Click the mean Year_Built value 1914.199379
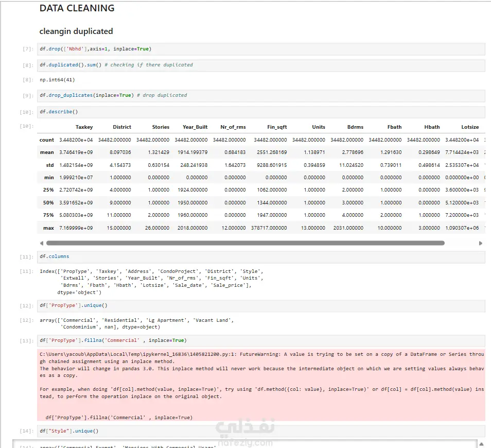The image size is (491, 448). click(x=192, y=152)
